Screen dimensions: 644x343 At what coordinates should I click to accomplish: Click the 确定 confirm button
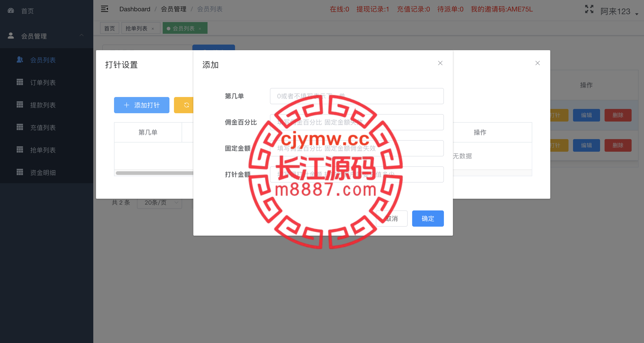428,219
